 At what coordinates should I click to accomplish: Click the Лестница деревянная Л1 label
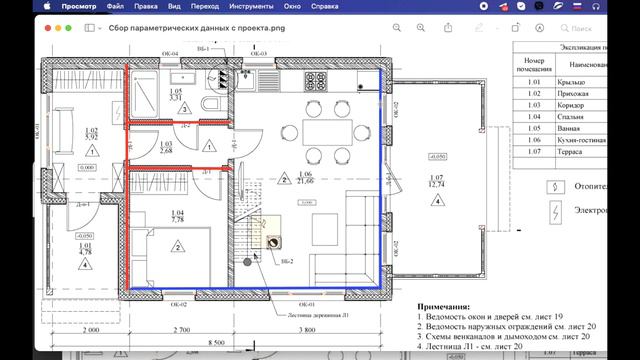pyautogui.click(x=318, y=315)
